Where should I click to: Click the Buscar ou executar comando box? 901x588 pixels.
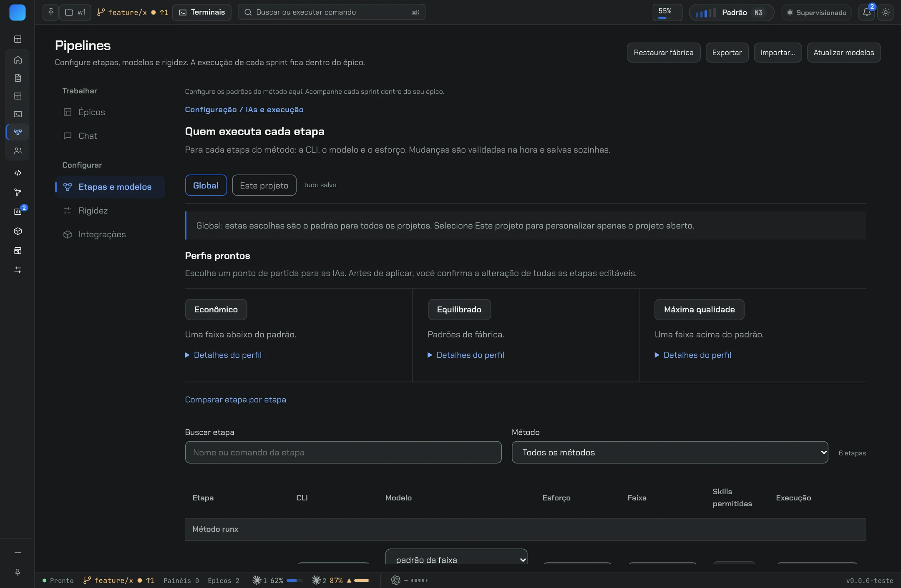tap(332, 12)
